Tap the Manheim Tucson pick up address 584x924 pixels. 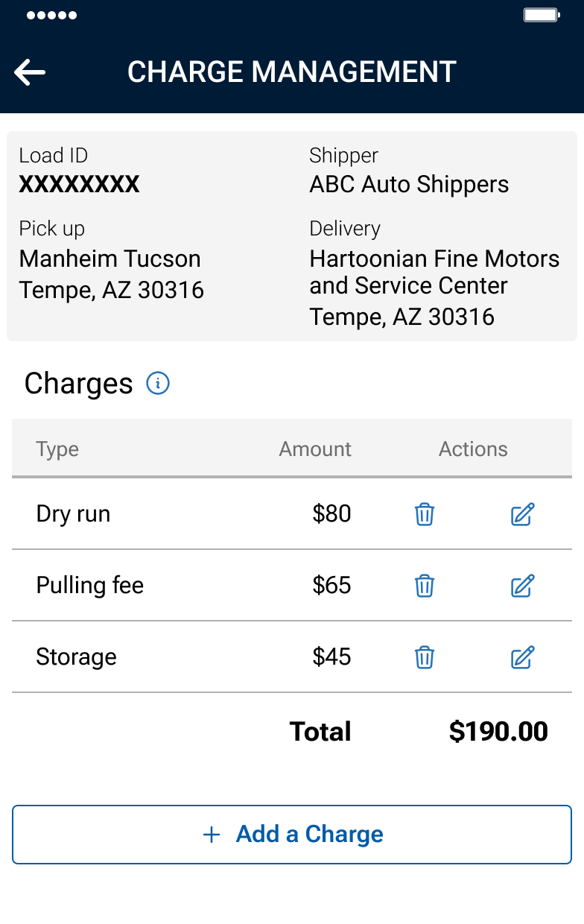(x=110, y=273)
